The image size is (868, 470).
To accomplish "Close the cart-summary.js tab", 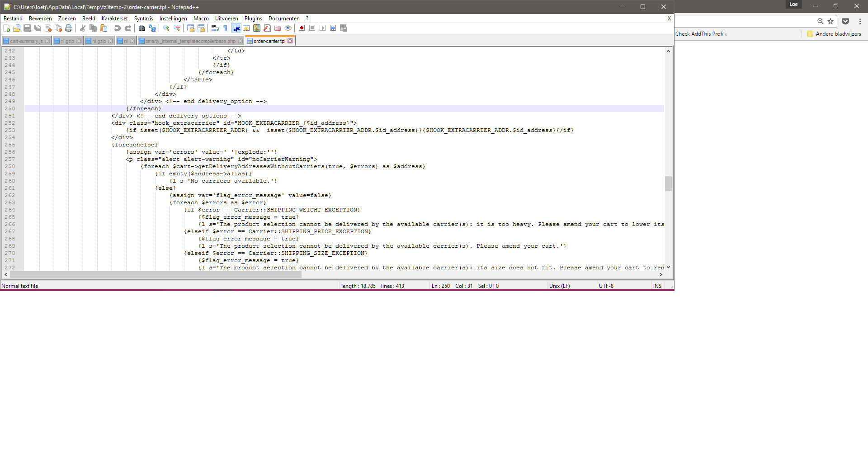I will [x=47, y=41].
